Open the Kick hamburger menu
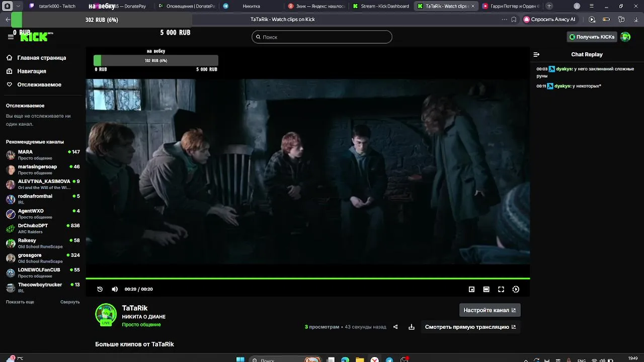644x362 pixels. click(11, 37)
